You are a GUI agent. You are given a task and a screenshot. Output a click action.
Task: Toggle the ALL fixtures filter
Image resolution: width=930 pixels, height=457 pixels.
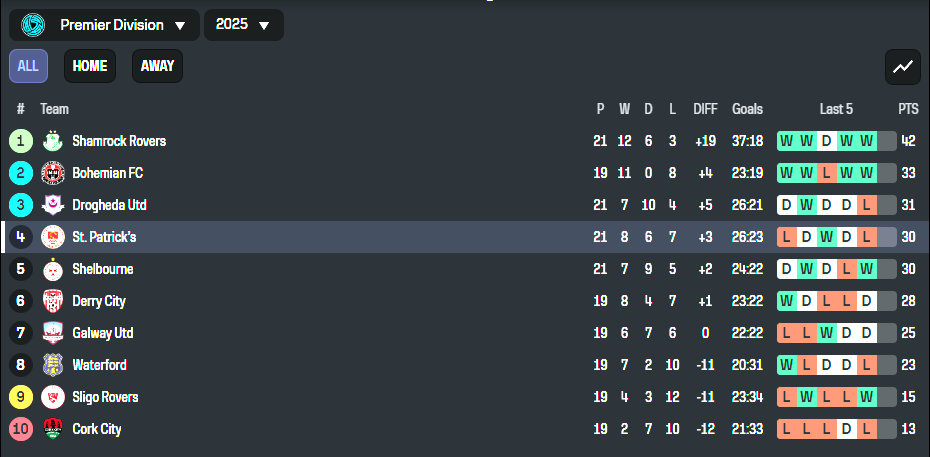tap(28, 66)
